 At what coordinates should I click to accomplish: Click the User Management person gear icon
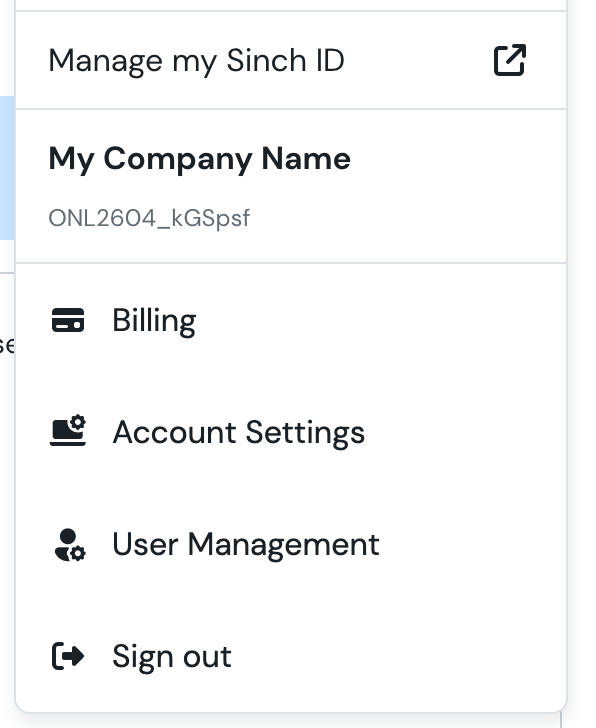click(70, 545)
